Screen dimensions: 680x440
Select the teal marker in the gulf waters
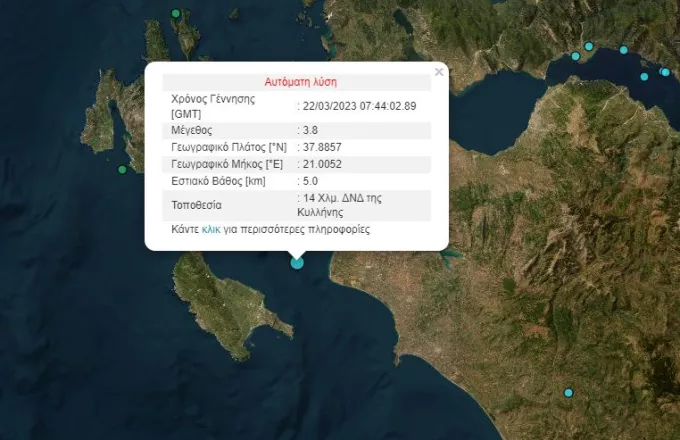pos(644,76)
